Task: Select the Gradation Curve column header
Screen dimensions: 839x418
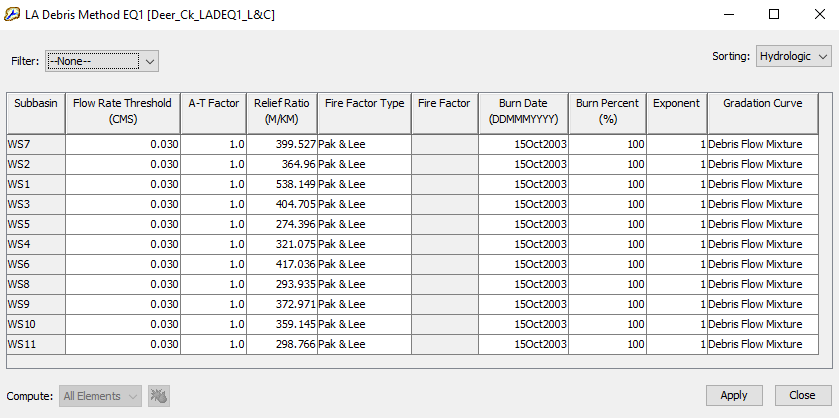Action: point(762,113)
